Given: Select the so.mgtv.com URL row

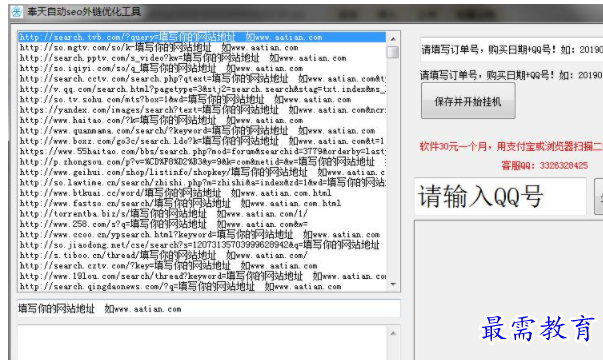Looking at the screenshot, I should pyautogui.click(x=202, y=48).
